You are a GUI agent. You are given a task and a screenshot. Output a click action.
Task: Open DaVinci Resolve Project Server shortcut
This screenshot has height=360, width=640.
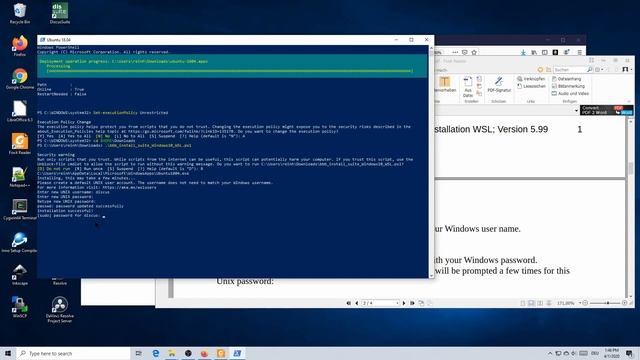coord(60,309)
